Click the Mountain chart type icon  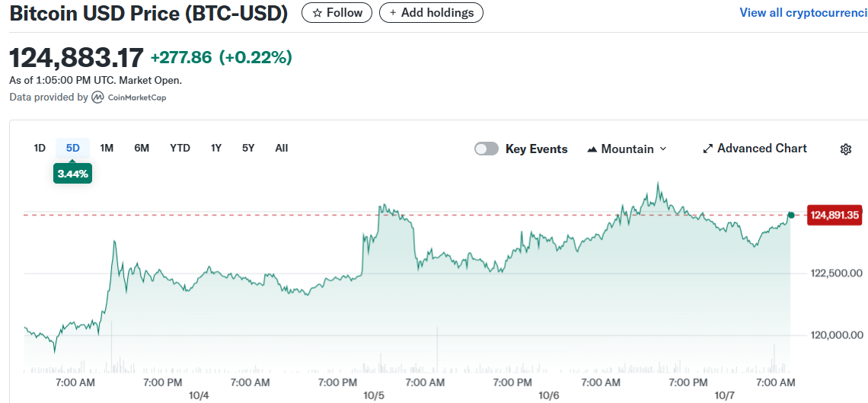(592, 149)
